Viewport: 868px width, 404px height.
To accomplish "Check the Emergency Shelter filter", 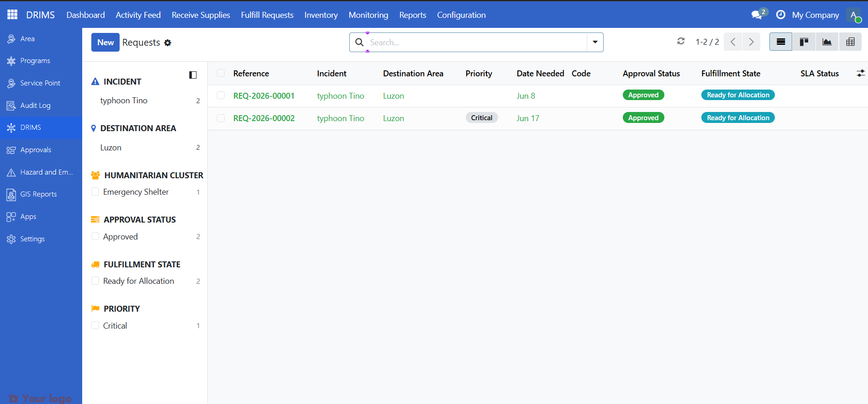I will coord(95,191).
